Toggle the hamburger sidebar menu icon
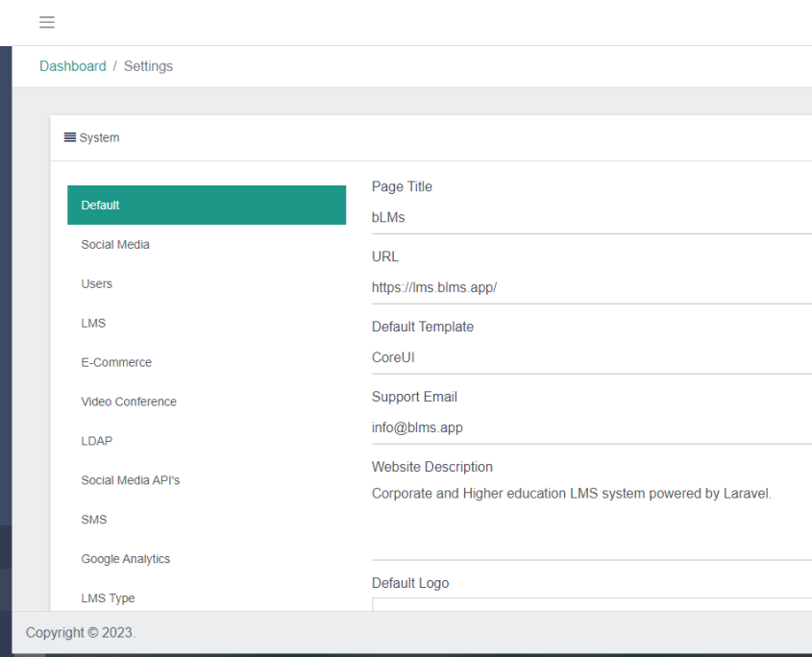 (47, 22)
